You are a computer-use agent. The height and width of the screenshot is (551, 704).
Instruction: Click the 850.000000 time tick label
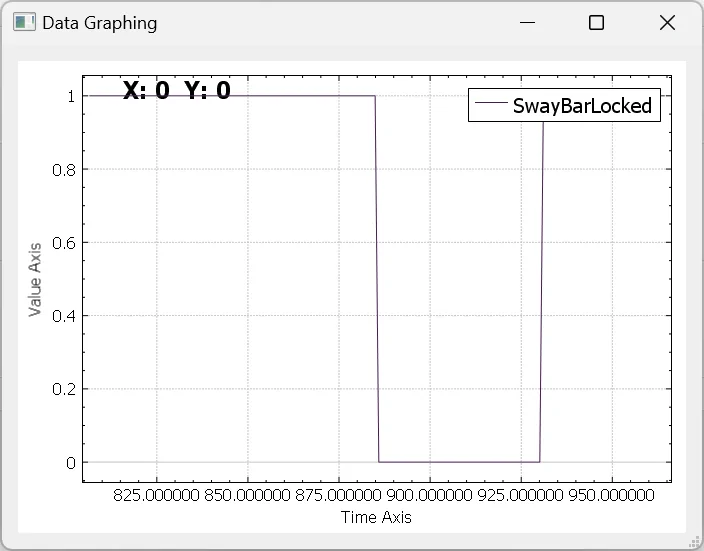point(247,495)
